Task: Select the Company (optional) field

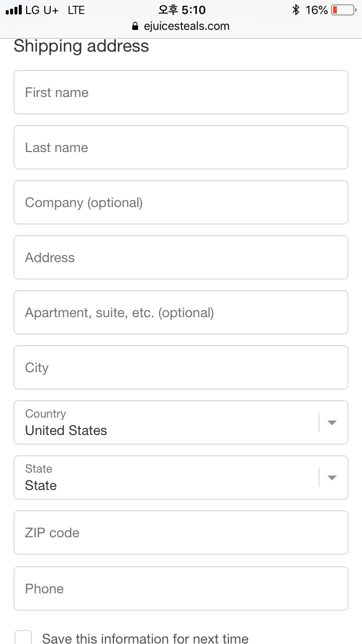Action: (x=181, y=202)
